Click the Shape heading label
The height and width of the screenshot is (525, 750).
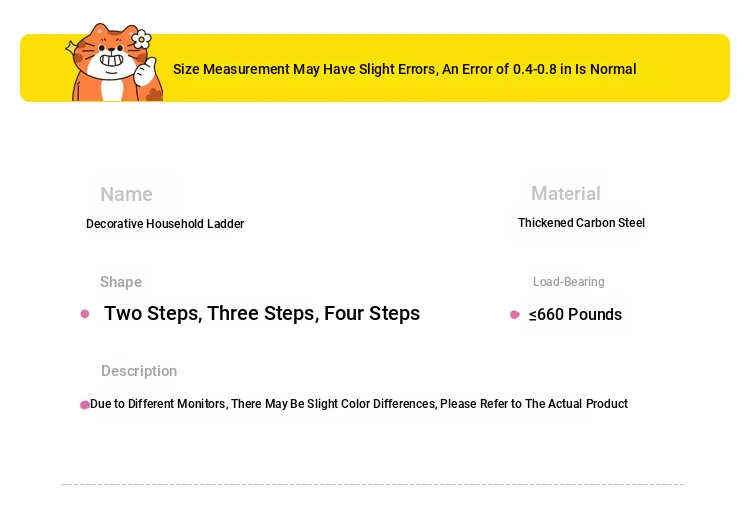point(121,282)
